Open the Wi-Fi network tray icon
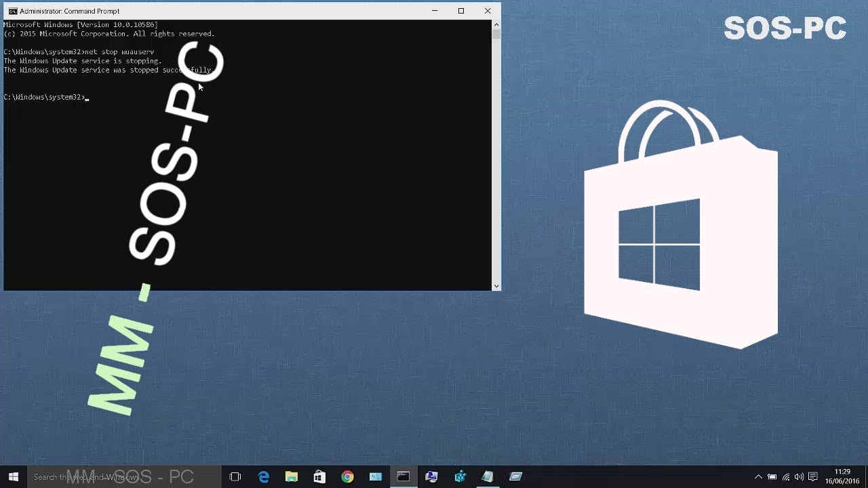The height and width of the screenshot is (488, 868). click(786, 477)
